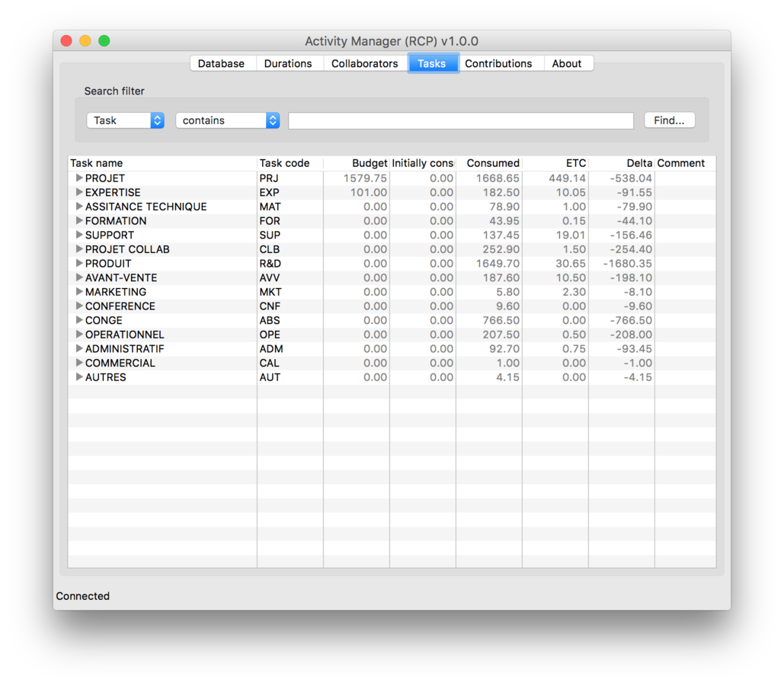Open the 'contains' criteria dropdown
Screen dimensions: 784x686
(228, 120)
